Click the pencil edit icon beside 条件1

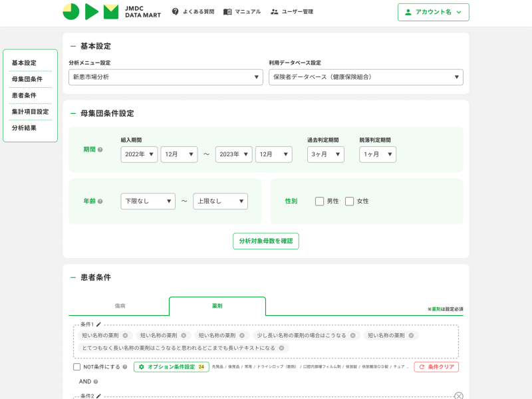99,324
